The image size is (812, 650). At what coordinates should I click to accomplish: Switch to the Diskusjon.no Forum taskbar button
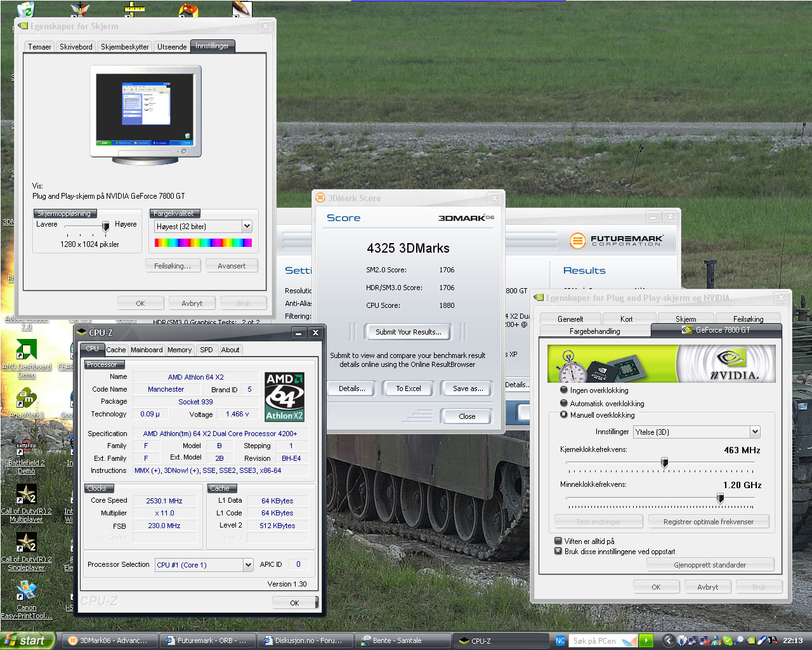click(304, 640)
